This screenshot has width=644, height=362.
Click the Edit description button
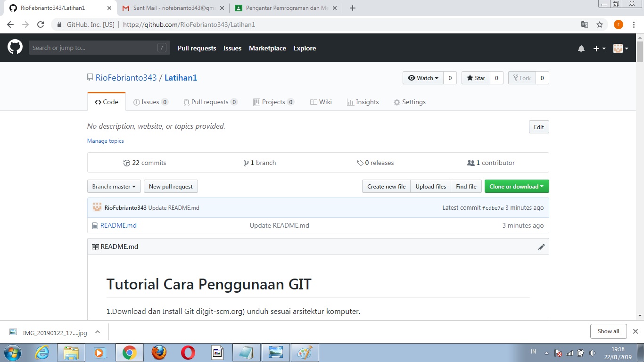pyautogui.click(x=539, y=127)
